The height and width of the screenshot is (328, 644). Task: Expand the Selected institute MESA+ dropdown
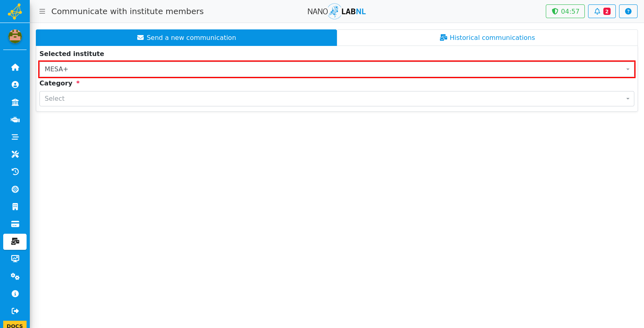[x=337, y=69]
